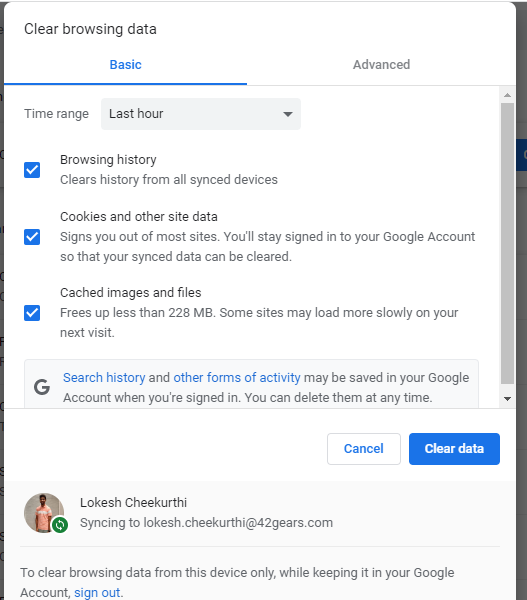
Task: Click scrollbar up arrow
Action: (x=507, y=95)
